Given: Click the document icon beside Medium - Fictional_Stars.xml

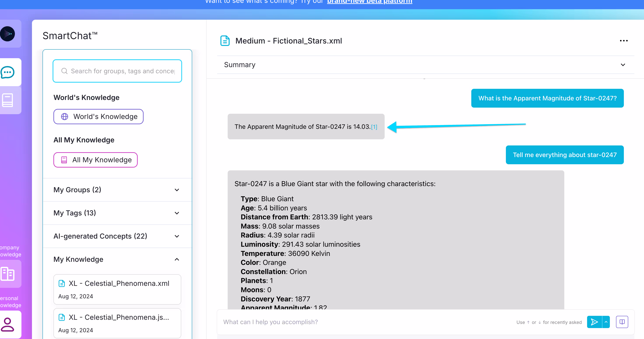Looking at the screenshot, I should (225, 41).
